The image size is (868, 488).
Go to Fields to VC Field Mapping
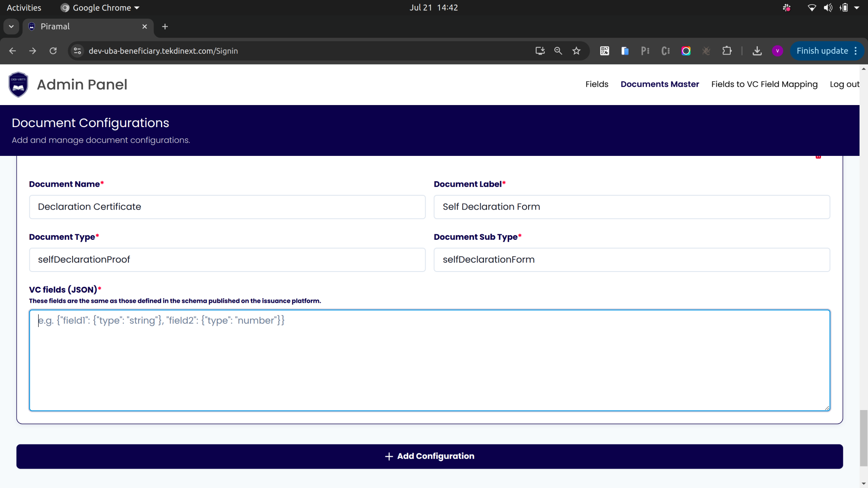click(x=764, y=84)
